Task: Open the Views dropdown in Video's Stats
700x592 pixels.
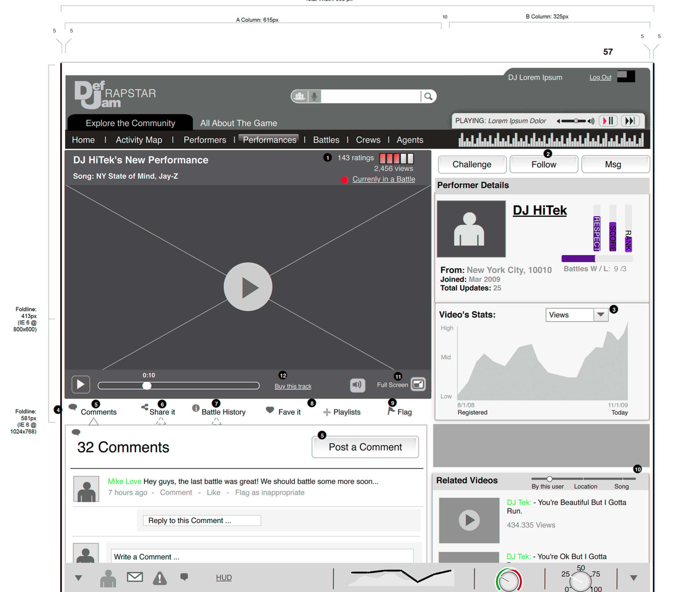Action: [x=600, y=315]
